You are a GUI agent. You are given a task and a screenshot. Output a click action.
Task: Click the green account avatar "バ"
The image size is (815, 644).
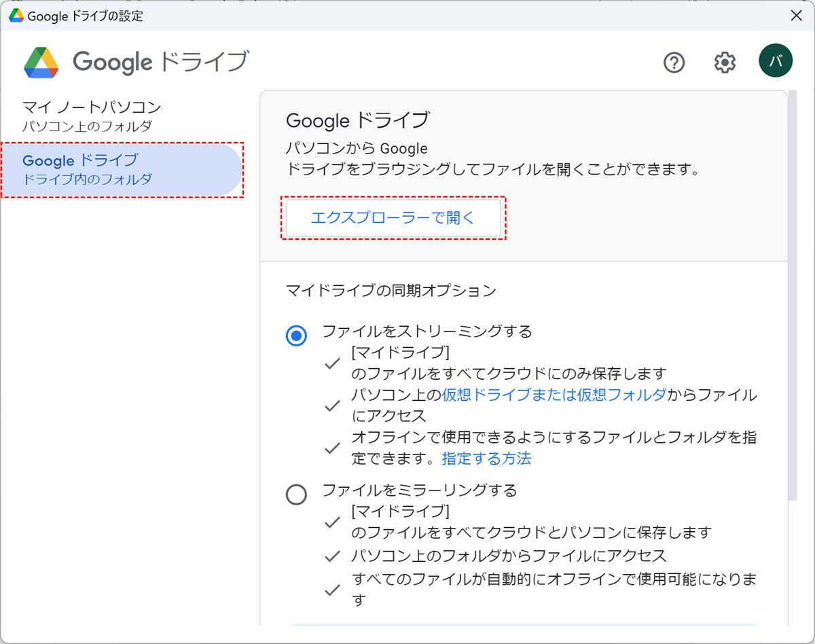tap(776, 61)
